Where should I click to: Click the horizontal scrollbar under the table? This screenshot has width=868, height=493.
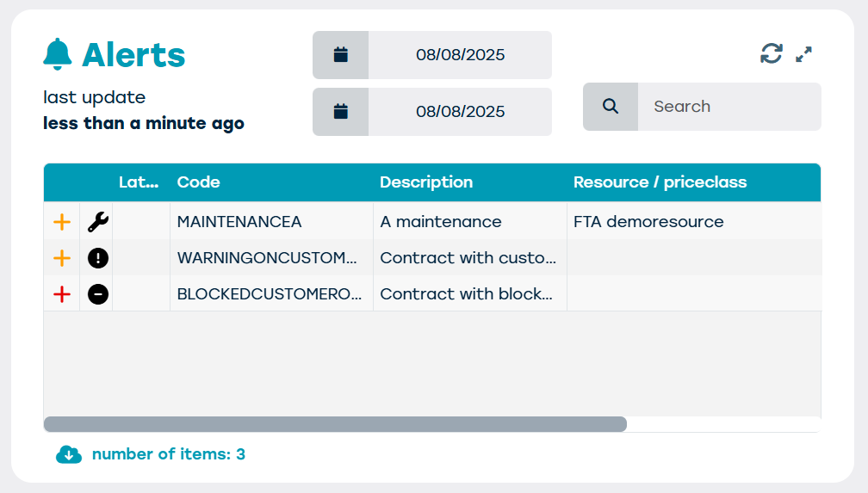(335, 424)
